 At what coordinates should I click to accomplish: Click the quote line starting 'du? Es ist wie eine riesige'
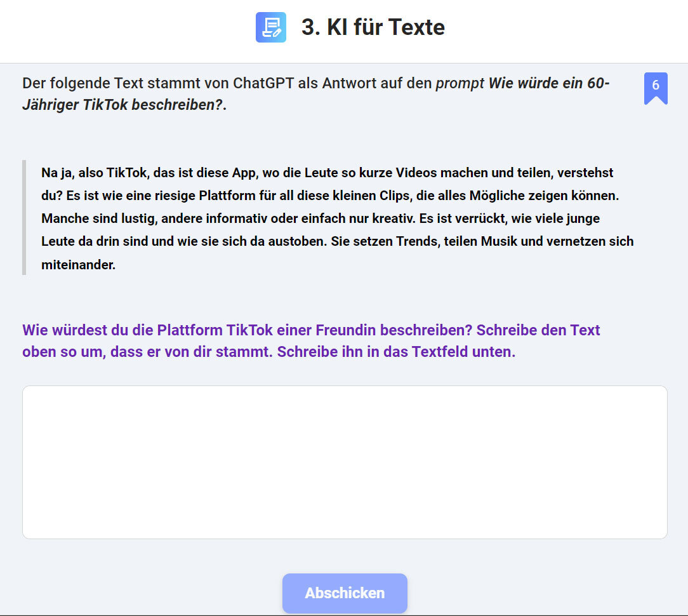coord(330,196)
